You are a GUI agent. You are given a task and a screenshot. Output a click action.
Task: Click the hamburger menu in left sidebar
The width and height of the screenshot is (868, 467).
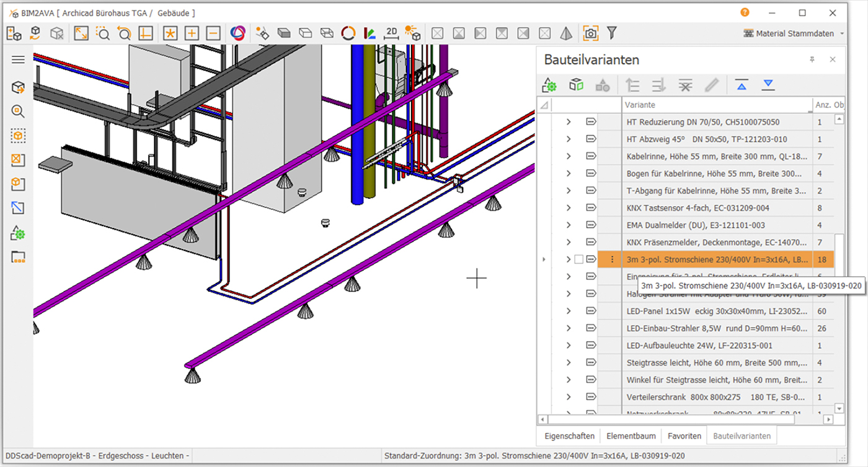18,59
